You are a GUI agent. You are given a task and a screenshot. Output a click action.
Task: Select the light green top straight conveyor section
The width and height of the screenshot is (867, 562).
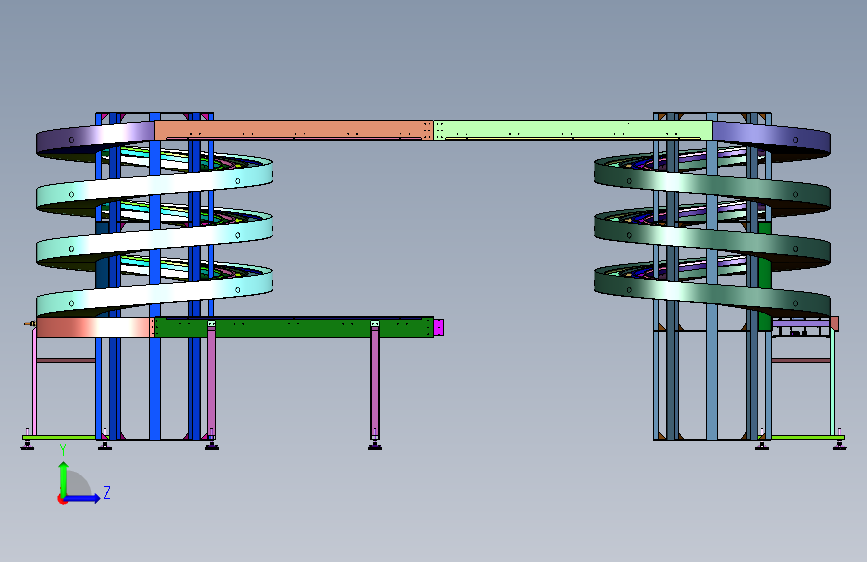click(x=573, y=131)
